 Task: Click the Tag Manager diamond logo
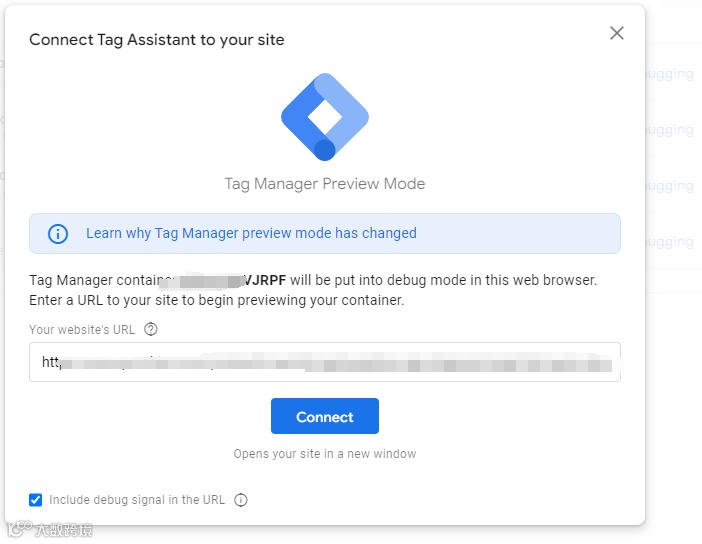pyautogui.click(x=325, y=117)
